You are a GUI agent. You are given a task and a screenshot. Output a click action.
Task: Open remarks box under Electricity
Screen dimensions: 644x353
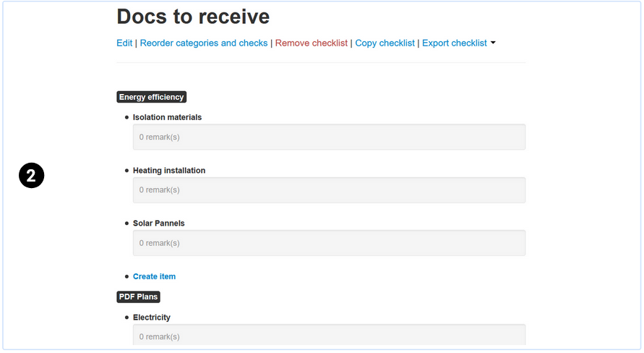329,336
